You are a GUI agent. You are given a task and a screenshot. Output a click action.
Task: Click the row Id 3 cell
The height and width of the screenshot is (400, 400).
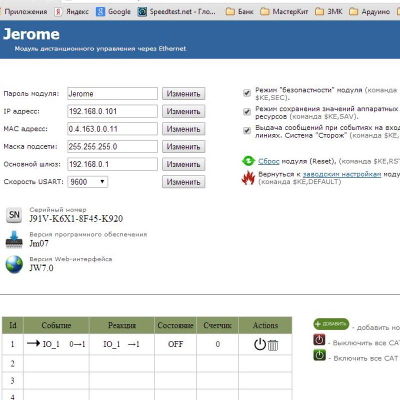(13, 380)
